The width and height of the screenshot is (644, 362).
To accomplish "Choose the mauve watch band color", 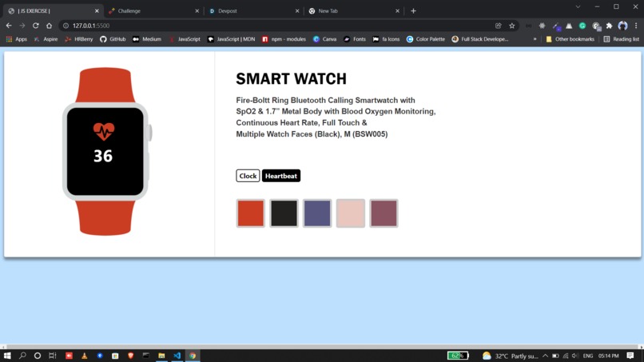I will (x=384, y=213).
